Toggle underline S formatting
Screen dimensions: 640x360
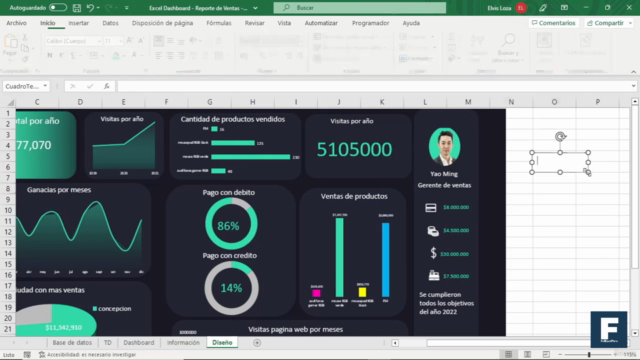(x=73, y=55)
